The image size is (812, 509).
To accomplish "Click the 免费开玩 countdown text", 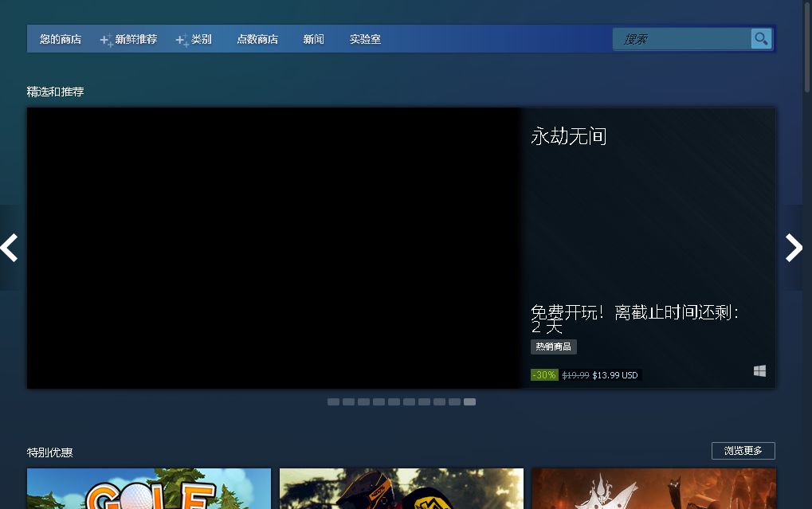I will 634,319.
